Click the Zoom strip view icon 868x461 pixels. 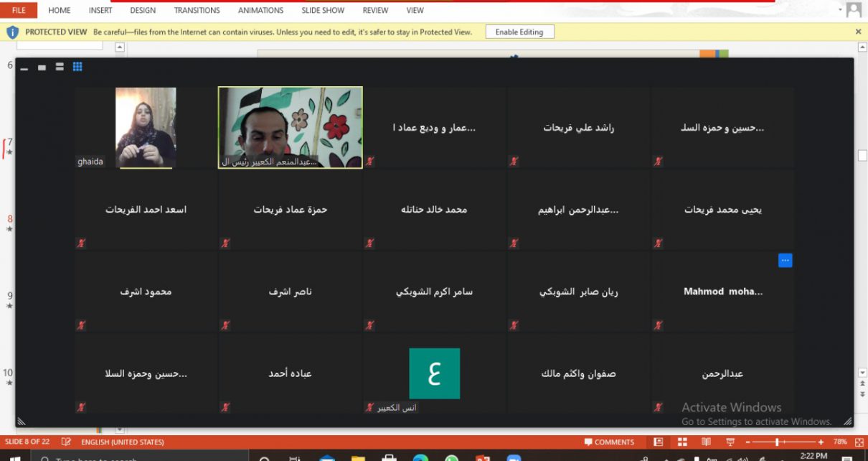(x=60, y=67)
